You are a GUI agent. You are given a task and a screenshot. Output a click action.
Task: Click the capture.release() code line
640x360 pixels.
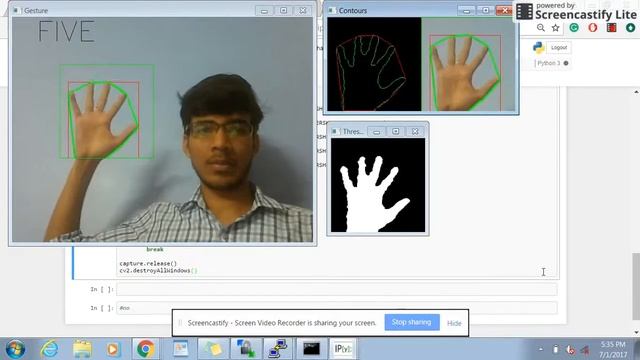[x=148, y=263]
